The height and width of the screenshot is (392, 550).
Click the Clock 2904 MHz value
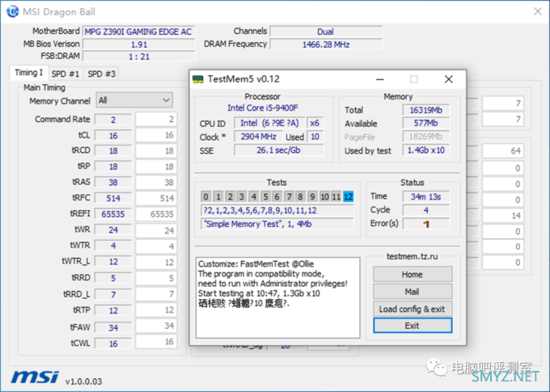[x=258, y=137]
